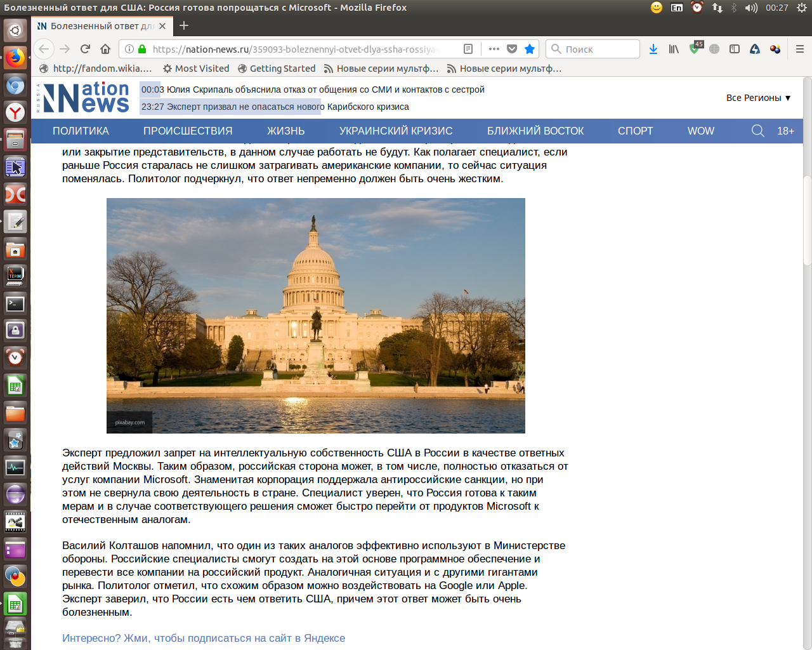Save page to Pocket
This screenshot has height=650, width=812.
512,49
